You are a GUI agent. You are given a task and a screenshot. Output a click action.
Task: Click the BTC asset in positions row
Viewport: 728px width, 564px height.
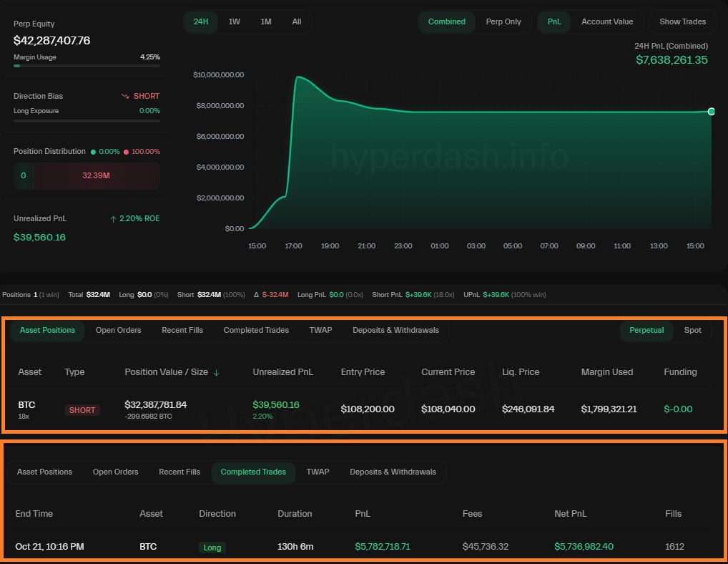(x=26, y=404)
